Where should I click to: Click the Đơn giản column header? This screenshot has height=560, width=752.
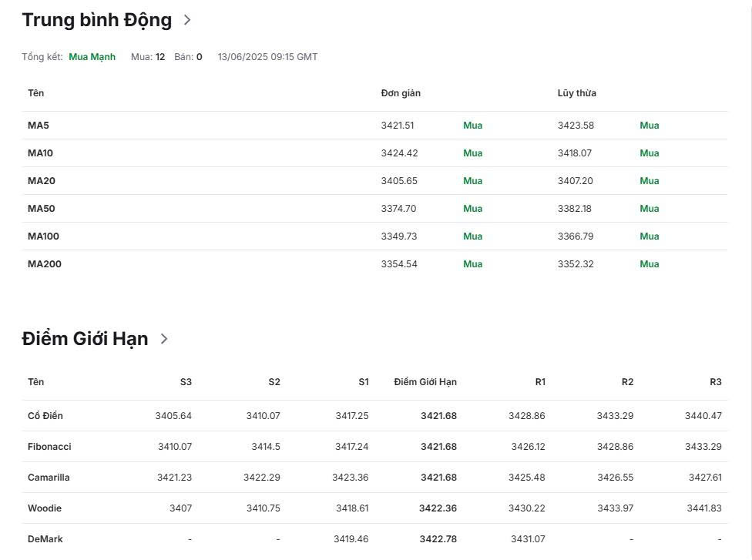401,93
